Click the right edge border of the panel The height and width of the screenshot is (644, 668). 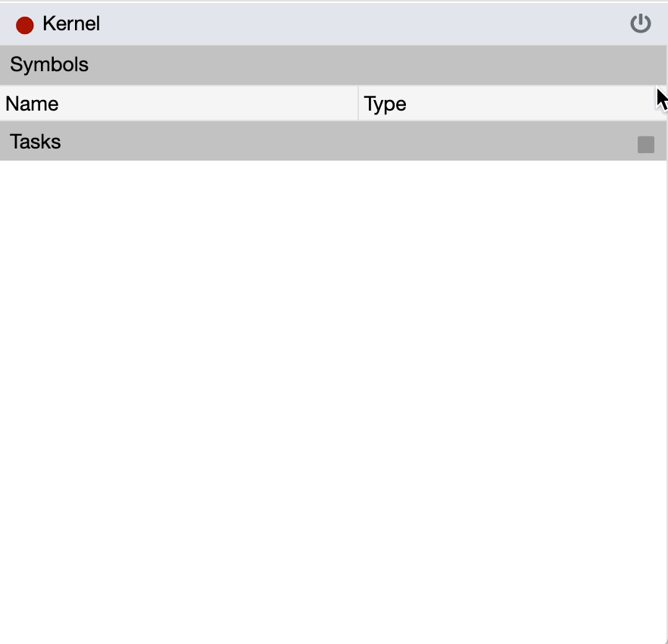[x=666, y=379]
